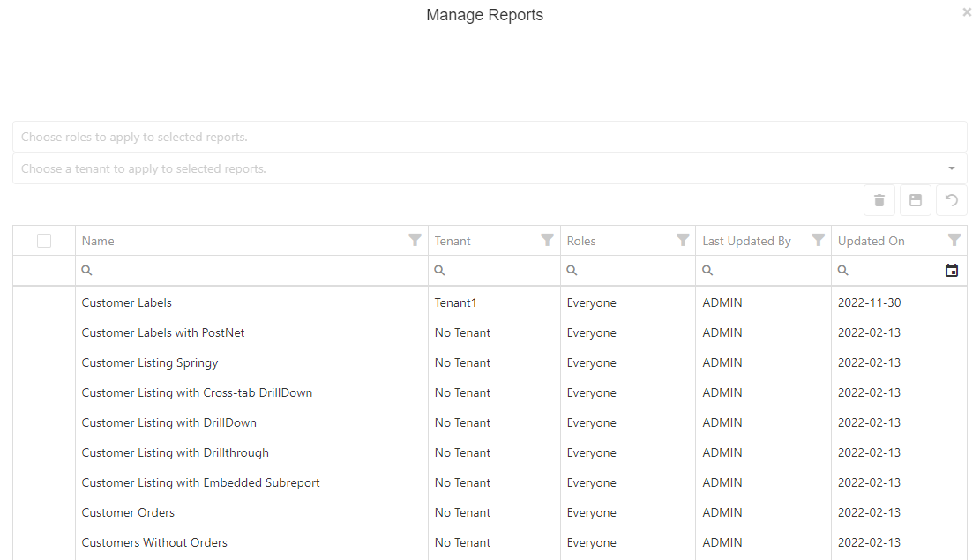Click the delete trash icon button
The height and width of the screenshot is (560, 980).
pos(879,200)
